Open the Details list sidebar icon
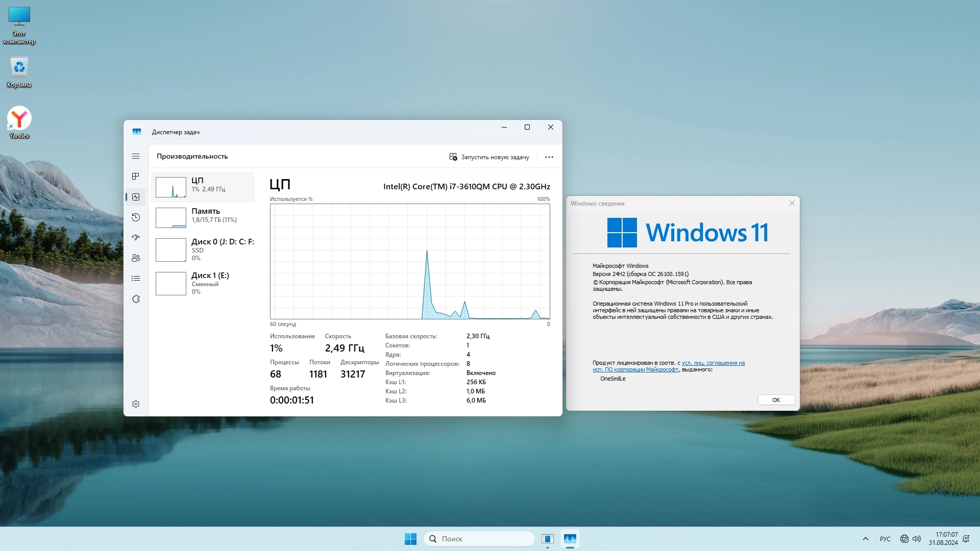980x551 pixels. 136,279
